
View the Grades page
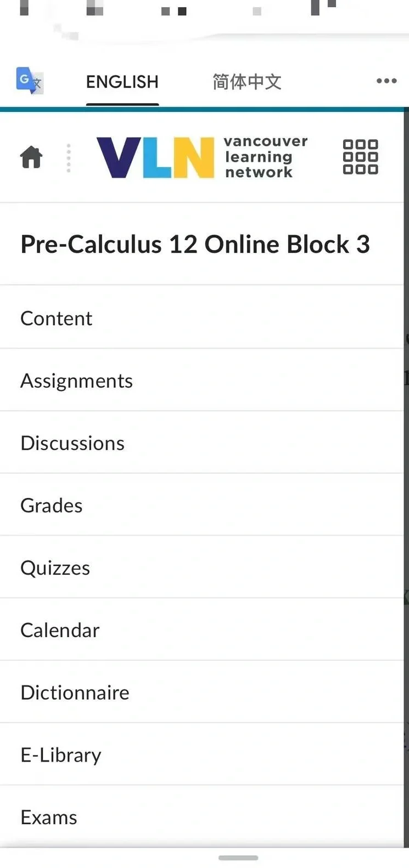pos(201,506)
